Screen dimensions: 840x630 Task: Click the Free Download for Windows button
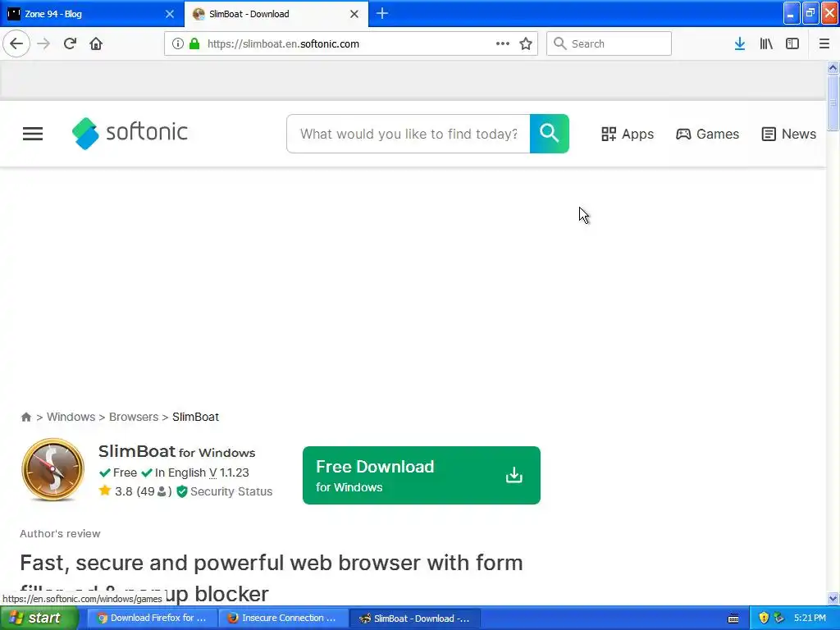(421, 475)
